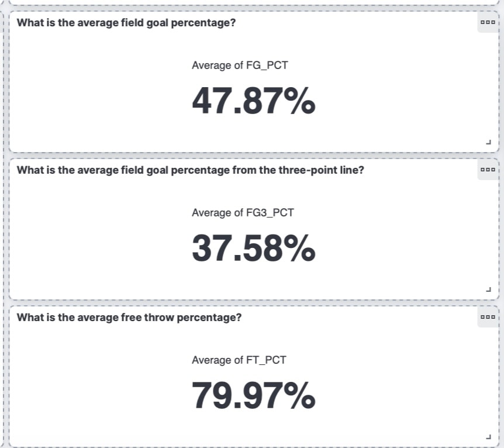Click resize handle of three-point percentage panel
Viewport: 504px width, 448px height.
point(489,289)
